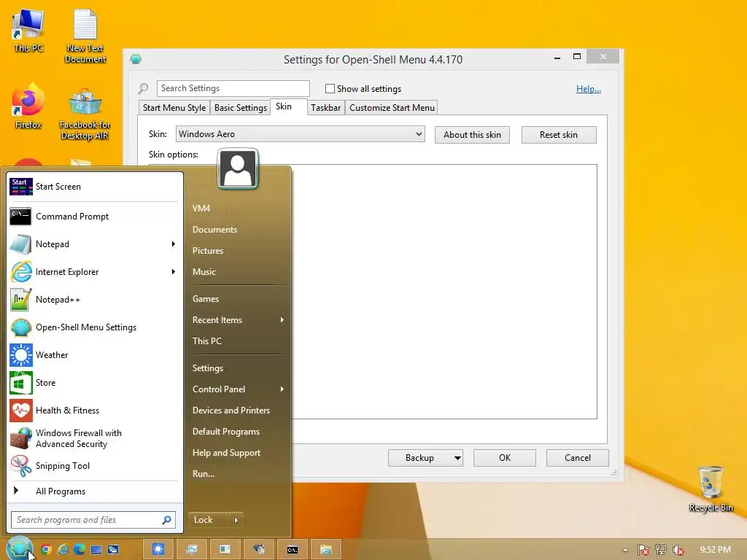Viewport: 747px width, 560px height.
Task: Open Recycle Bin on the desktop
Action: click(711, 489)
